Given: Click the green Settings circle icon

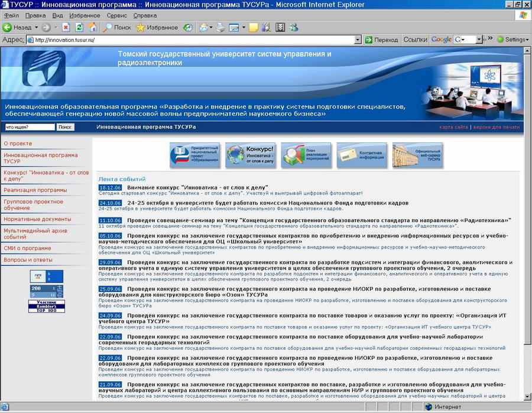Looking at the screenshot, I should pos(500,40).
